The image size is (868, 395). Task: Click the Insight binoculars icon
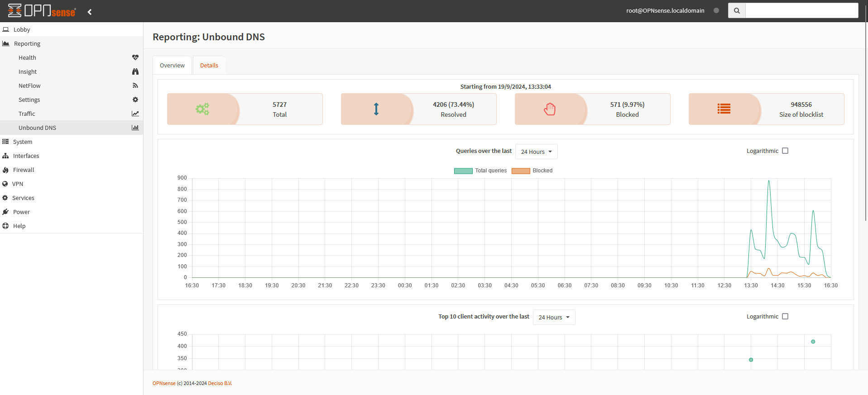[135, 71]
